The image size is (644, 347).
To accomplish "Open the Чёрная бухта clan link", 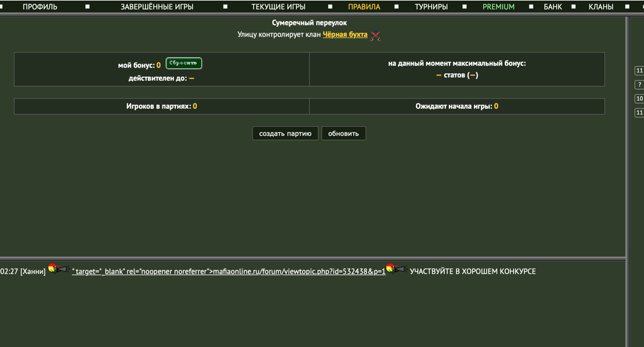I will point(345,35).
